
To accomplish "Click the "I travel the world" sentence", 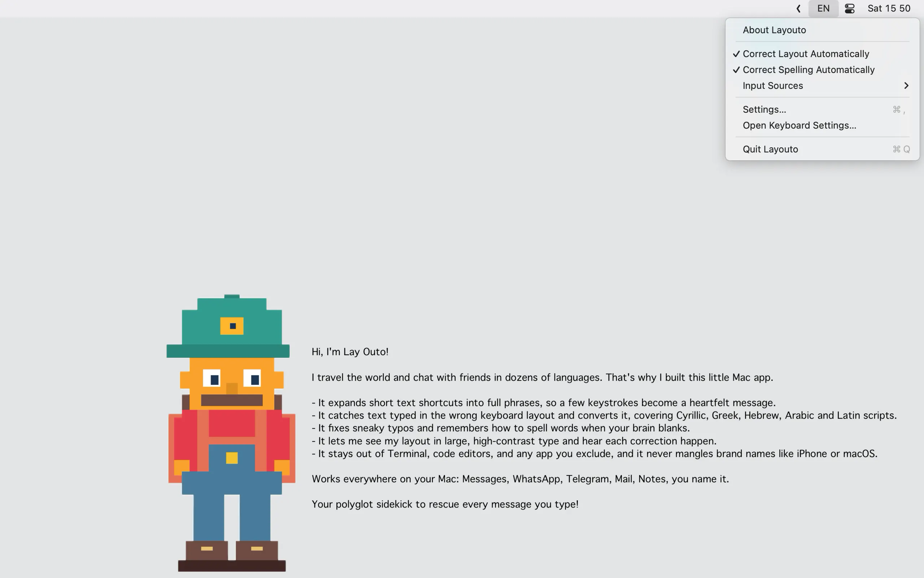I will 542,377.
